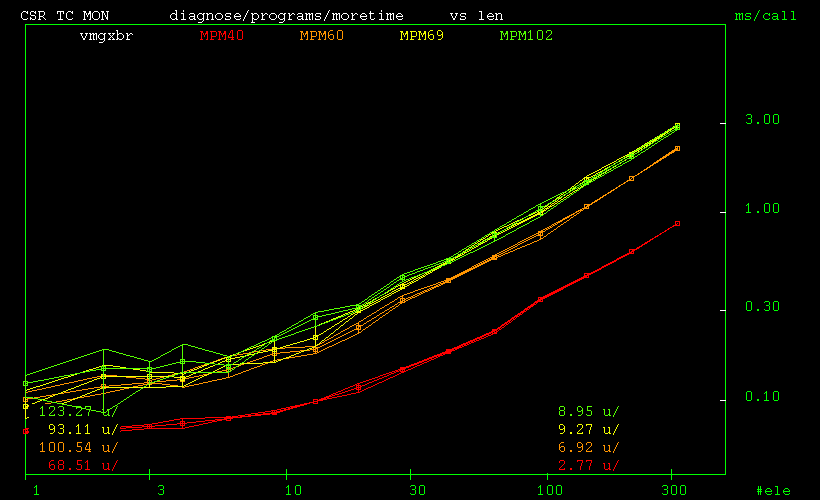The image size is (820, 500).
Task: Click the 'diagnose/programs/moretime' path text
Action: [x=286, y=16]
